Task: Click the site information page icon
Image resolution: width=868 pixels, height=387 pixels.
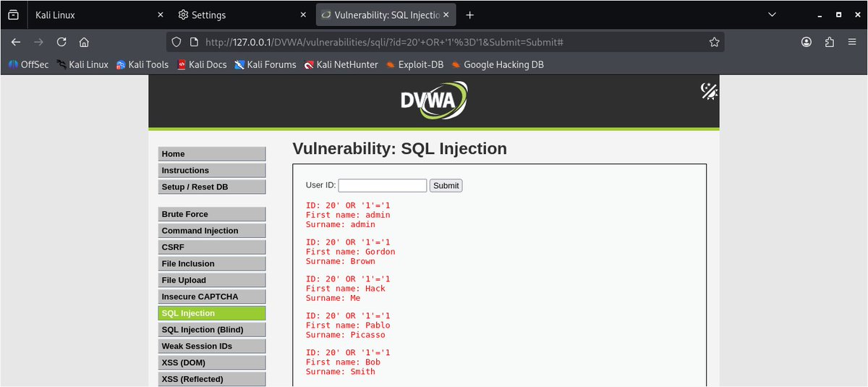Action: click(x=194, y=42)
